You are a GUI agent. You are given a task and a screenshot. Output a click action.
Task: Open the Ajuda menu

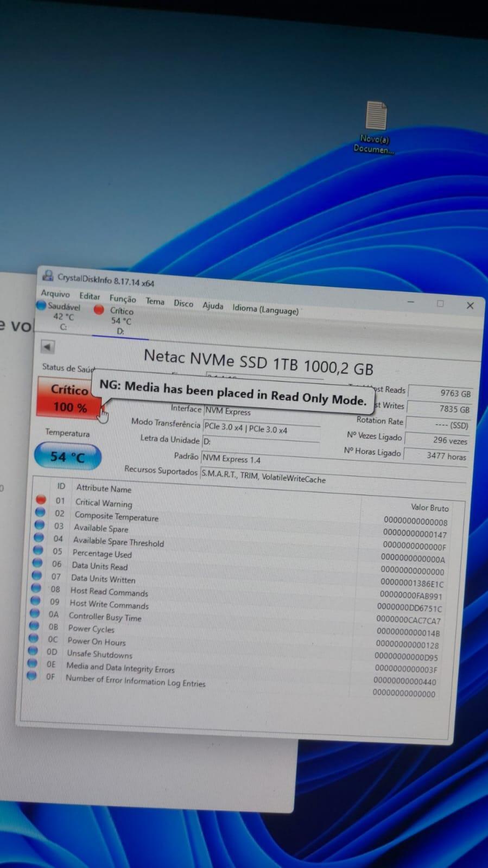tap(213, 306)
